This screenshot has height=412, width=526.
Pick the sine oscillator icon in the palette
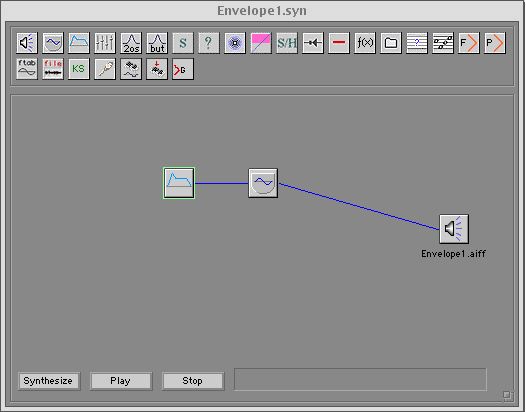53,43
